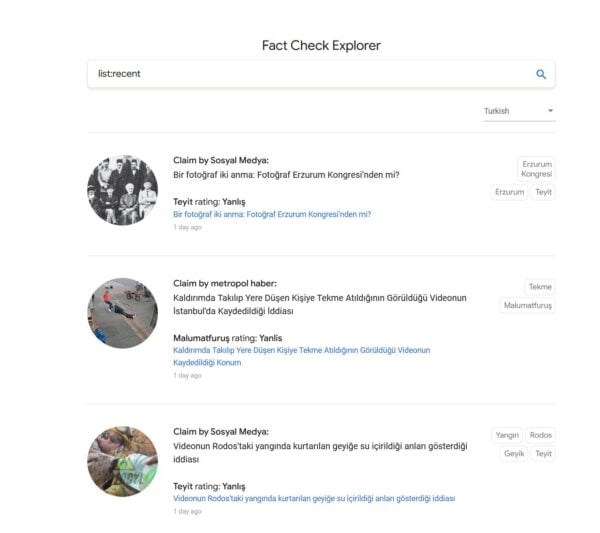Select the Tekme tag chip
Screen dimensions: 600x533
point(540,287)
